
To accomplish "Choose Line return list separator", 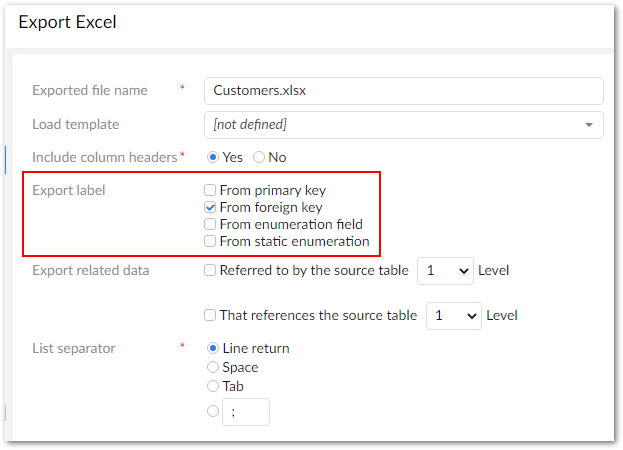I will [212, 348].
